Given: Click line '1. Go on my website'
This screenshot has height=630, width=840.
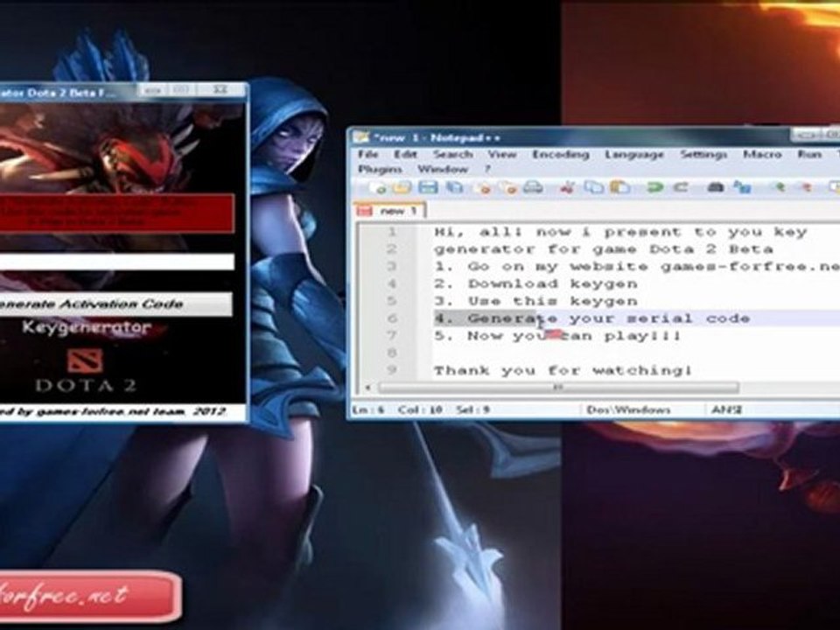Looking at the screenshot, I should tap(636, 266).
